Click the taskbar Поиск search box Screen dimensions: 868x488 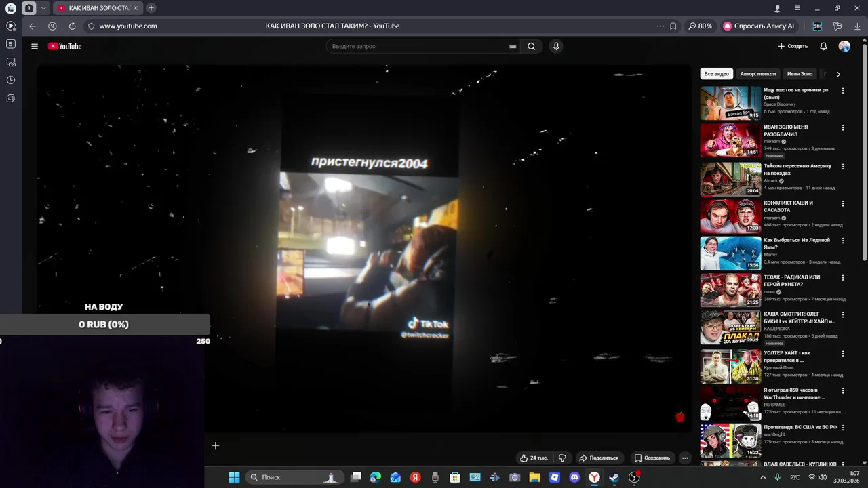(x=294, y=477)
